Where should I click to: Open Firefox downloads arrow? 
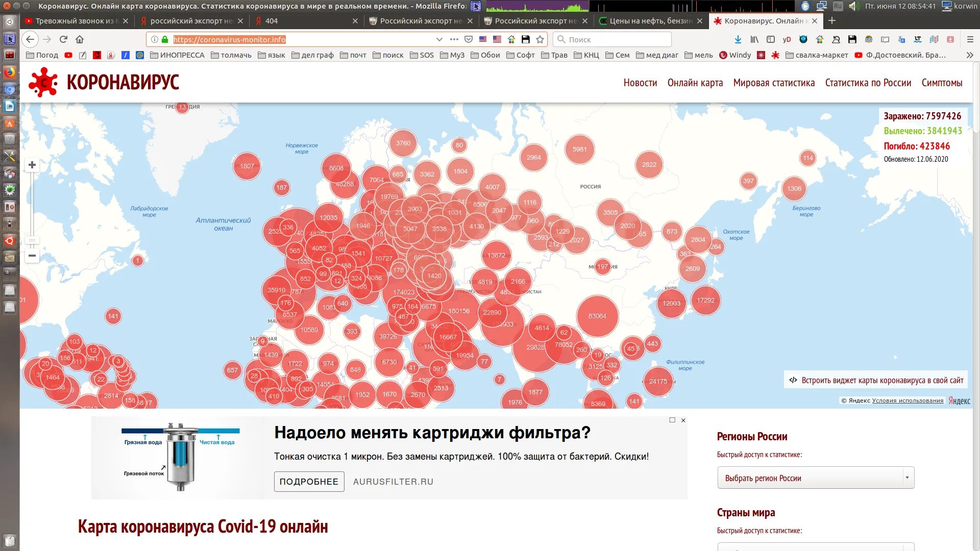coord(738,39)
